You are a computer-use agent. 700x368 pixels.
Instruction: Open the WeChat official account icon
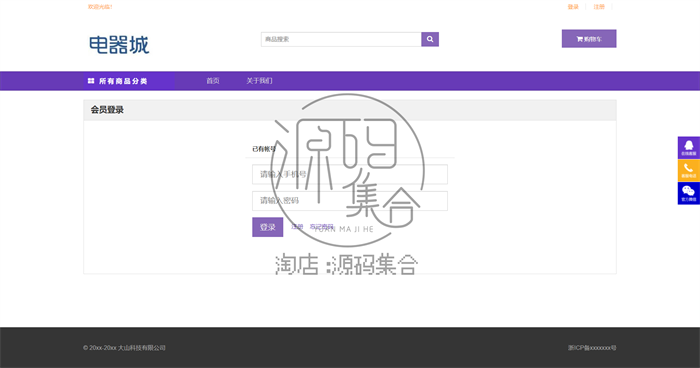pyautogui.click(x=688, y=193)
